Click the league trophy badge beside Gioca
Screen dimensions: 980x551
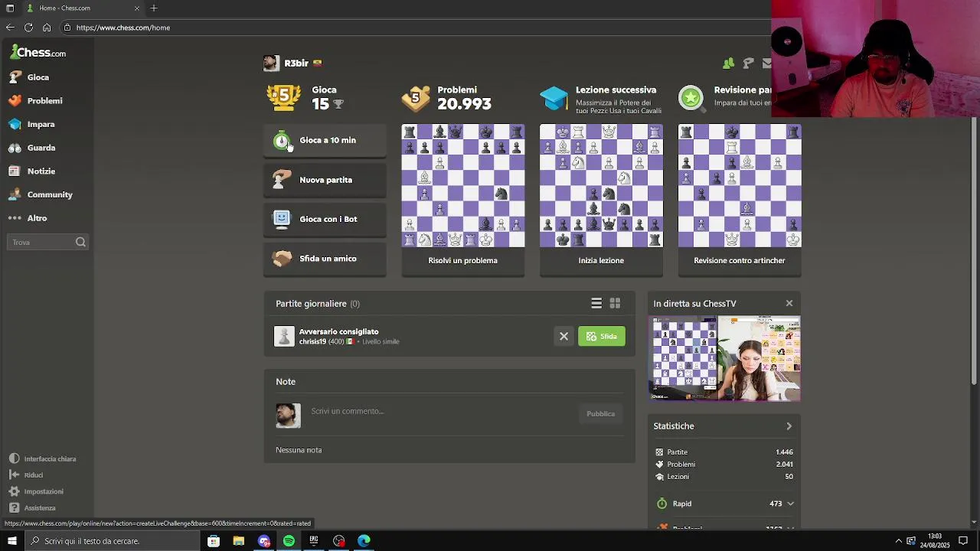(x=283, y=96)
